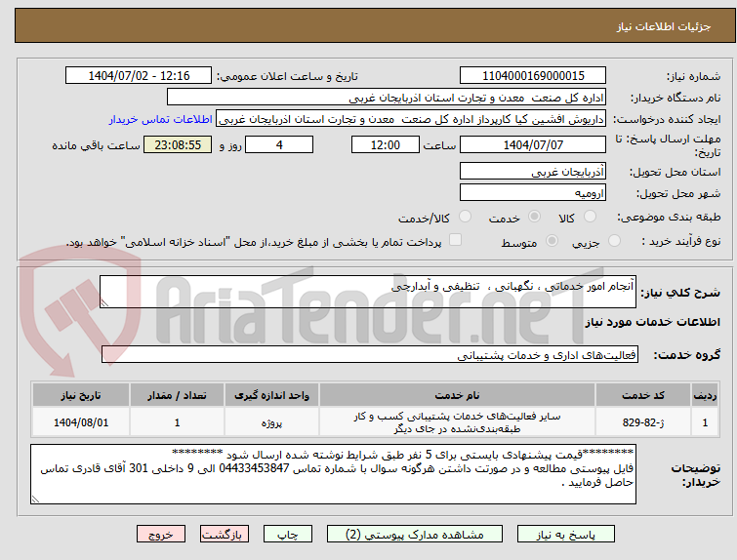The width and height of the screenshot is (737, 560).
Task: Click the استان محل تحویل field
Action: coord(533,172)
